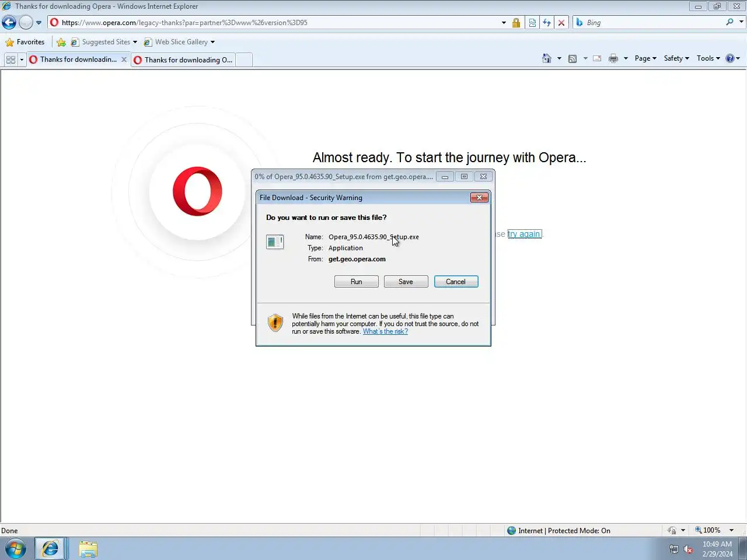Screen dimensions: 747x560
Task: Close the first Opera tab with its X
Action: (124, 60)
